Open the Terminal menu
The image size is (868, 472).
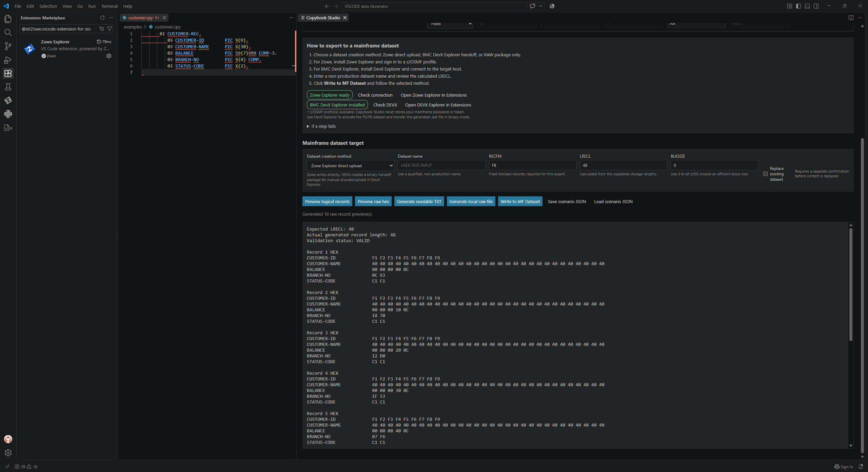[x=109, y=6]
